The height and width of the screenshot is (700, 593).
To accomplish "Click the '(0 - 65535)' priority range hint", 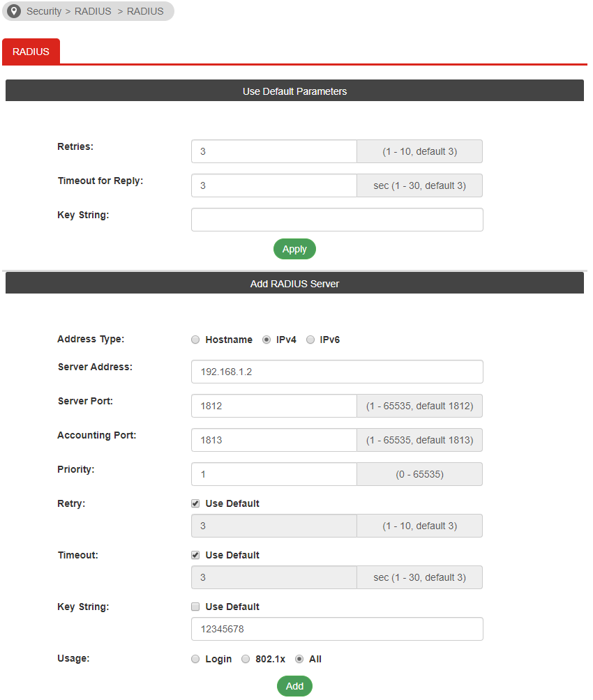I will [x=419, y=474].
